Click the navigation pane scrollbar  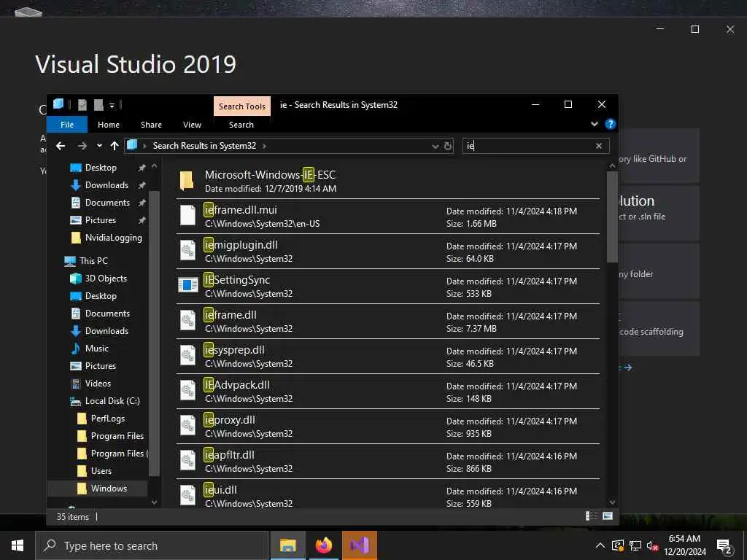click(154, 333)
